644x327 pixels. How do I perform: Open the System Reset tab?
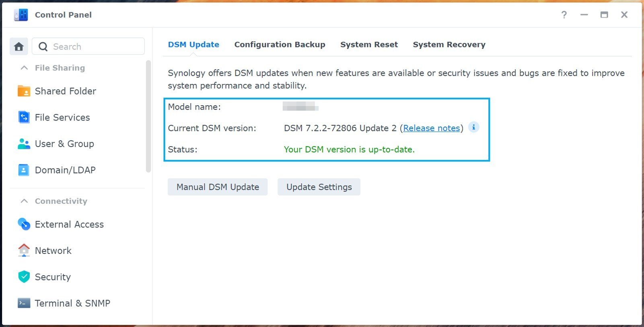point(369,45)
